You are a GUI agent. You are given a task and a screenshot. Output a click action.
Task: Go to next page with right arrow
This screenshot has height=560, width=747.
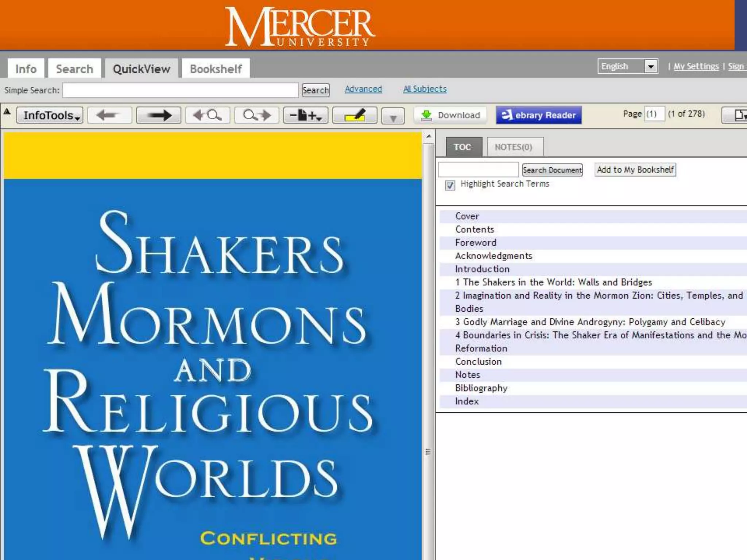158,116
